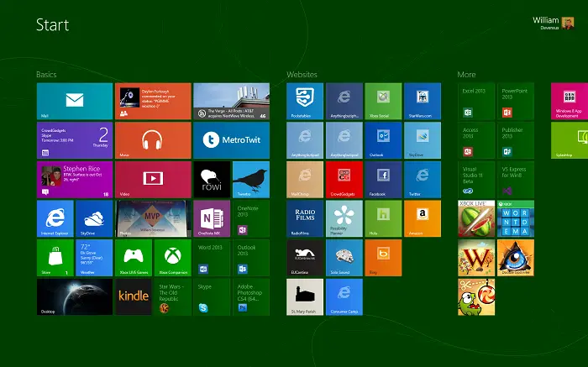Image resolution: width=588 pixels, height=367 pixels.
Task: Open the Messaging tile from Stephen Rice
Action: pyautogui.click(x=75, y=180)
